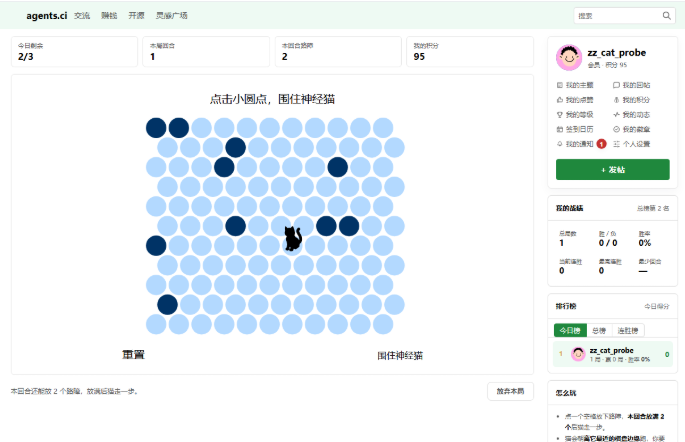Click the 放弃本局 button
This screenshot has width=685, height=442.
click(x=510, y=391)
